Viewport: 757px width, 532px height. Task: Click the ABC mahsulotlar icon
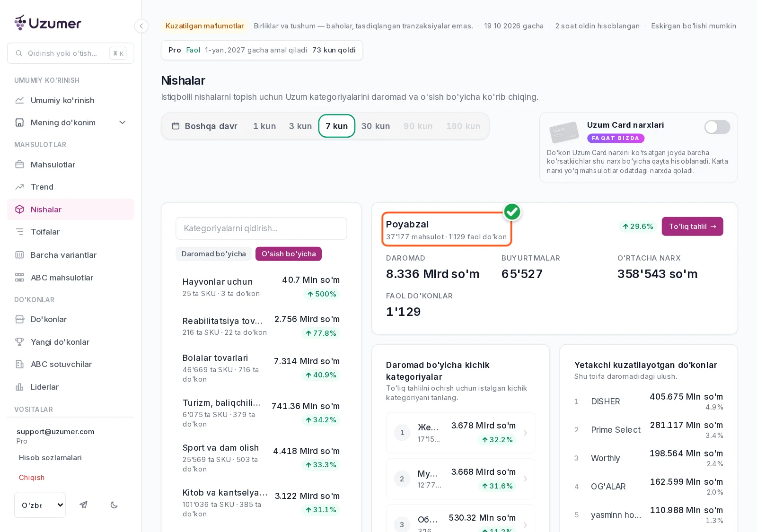19,278
